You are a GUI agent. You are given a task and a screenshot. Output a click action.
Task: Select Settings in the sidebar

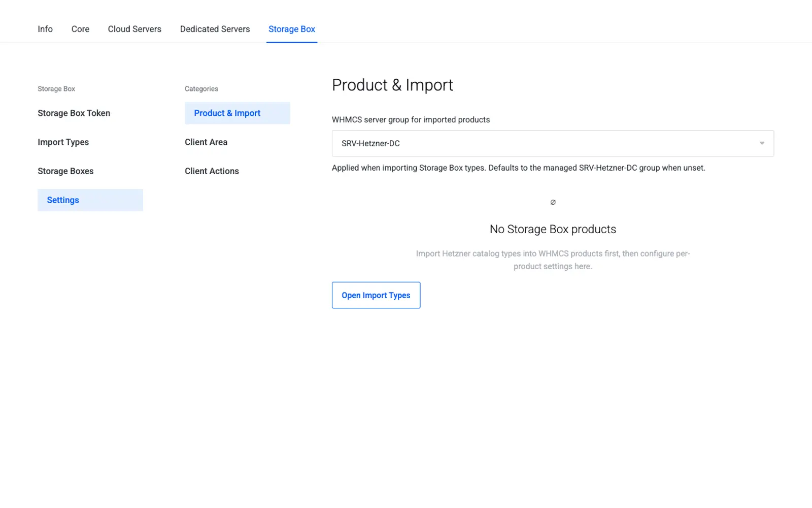(90, 200)
